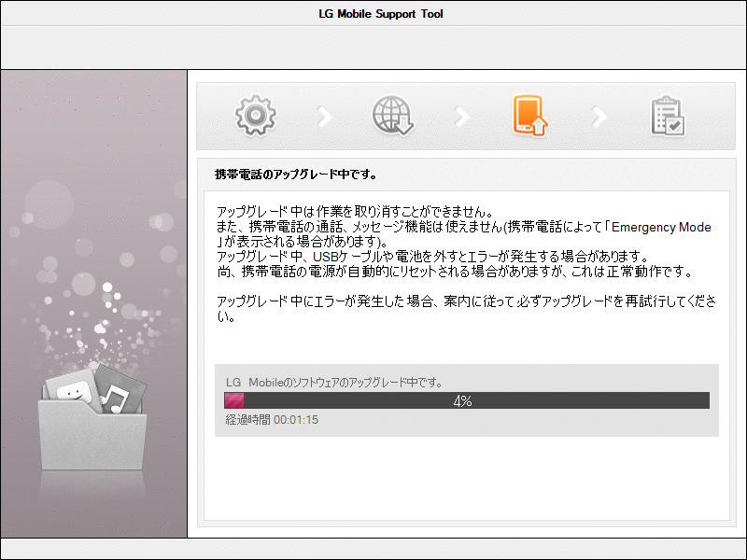Screen dimensions: 747x560
Task: Click the progress bar showing 4%
Action: (x=464, y=399)
